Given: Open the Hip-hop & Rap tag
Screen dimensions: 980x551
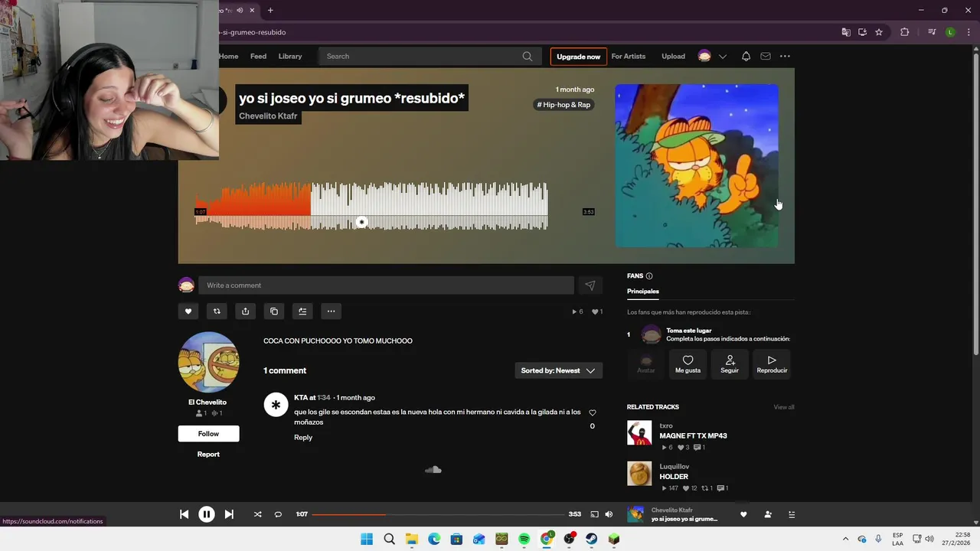Looking at the screenshot, I should [x=563, y=105].
